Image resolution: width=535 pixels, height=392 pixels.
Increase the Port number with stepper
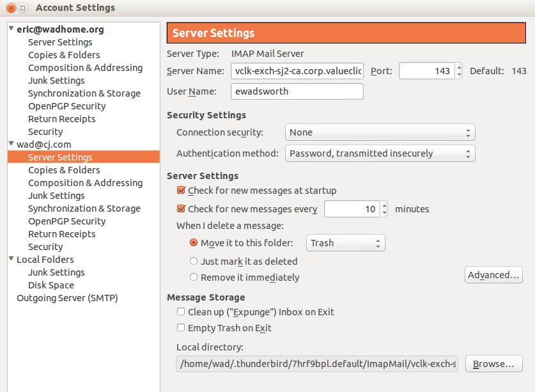point(458,67)
